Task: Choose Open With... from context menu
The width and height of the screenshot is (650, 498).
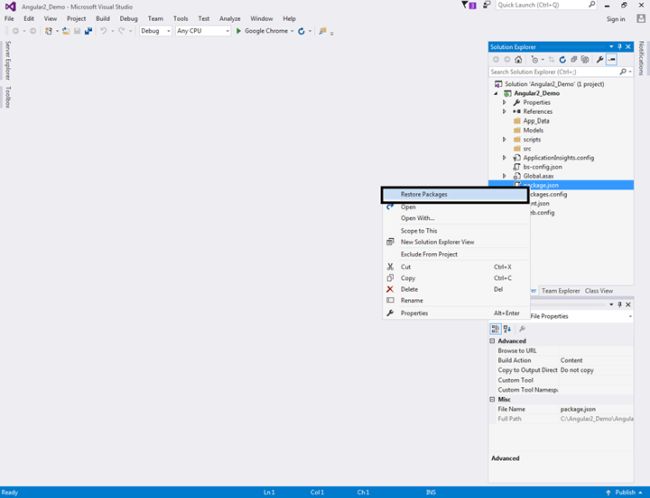Action: click(x=456, y=218)
